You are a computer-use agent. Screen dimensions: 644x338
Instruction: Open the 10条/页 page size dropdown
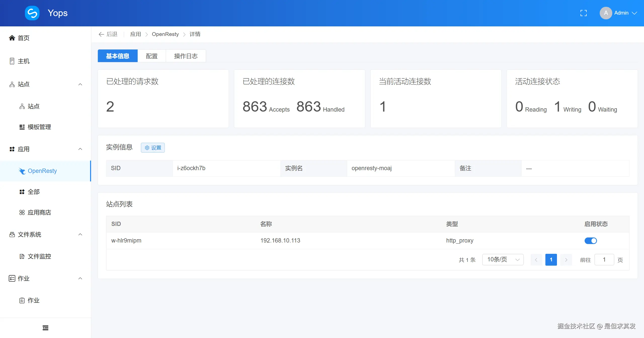click(x=502, y=260)
